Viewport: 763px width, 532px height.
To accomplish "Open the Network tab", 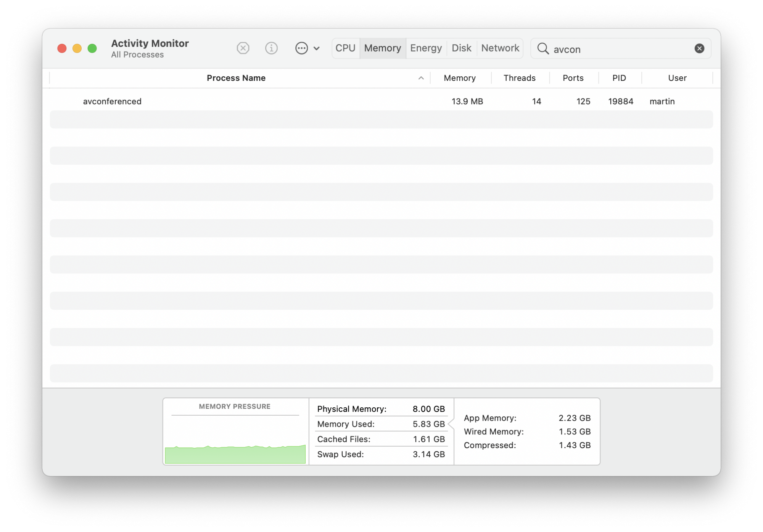I will point(500,48).
